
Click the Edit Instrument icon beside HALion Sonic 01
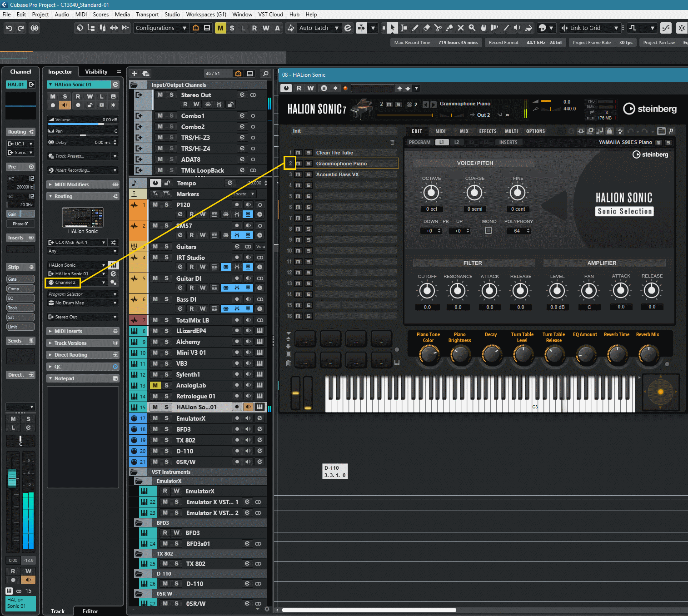point(115,84)
